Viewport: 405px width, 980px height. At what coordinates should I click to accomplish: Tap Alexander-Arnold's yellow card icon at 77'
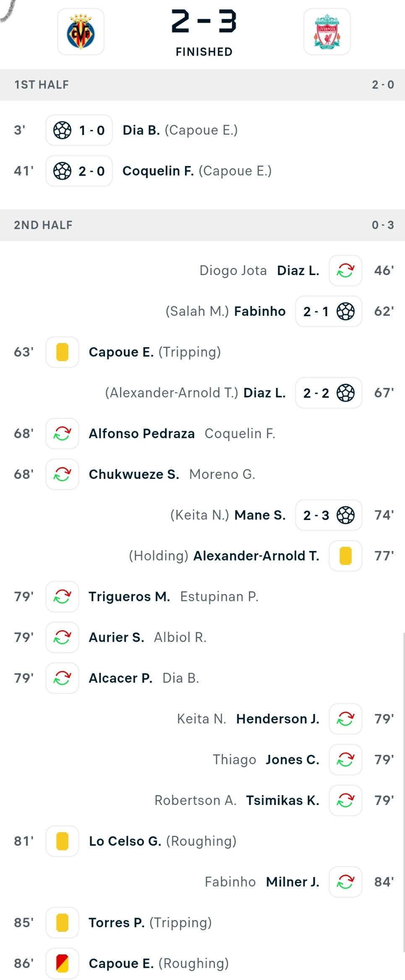[x=345, y=556]
